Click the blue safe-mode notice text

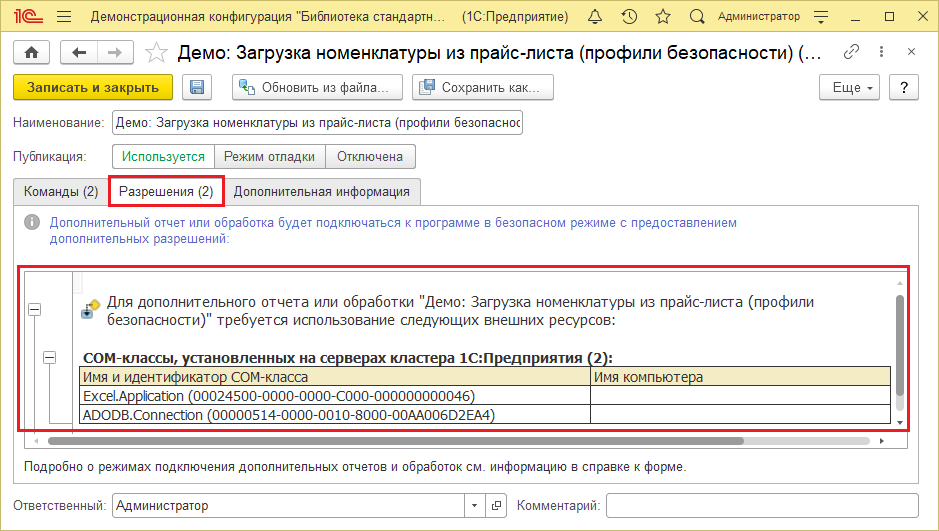(x=393, y=230)
